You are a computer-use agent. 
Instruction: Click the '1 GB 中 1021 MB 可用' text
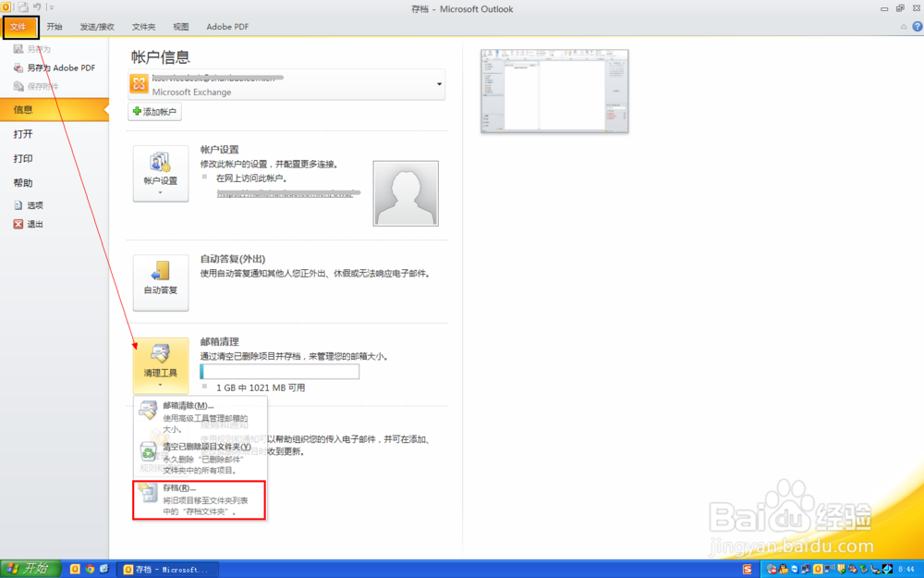click(x=261, y=387)
